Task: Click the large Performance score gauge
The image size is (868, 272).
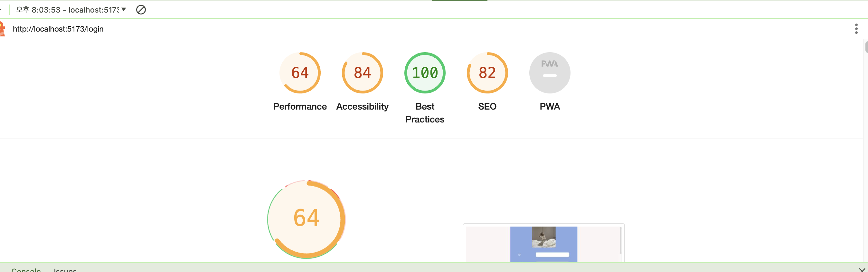Action: point(306,219)
